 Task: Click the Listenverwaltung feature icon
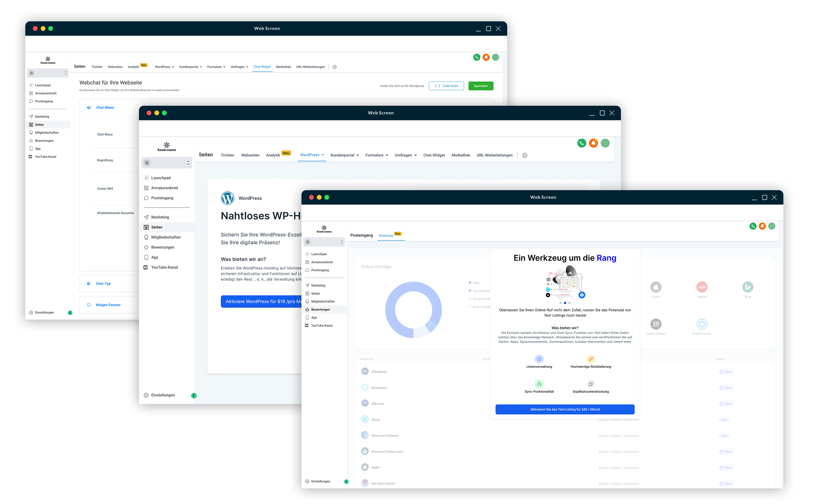[x=539, y=359]
